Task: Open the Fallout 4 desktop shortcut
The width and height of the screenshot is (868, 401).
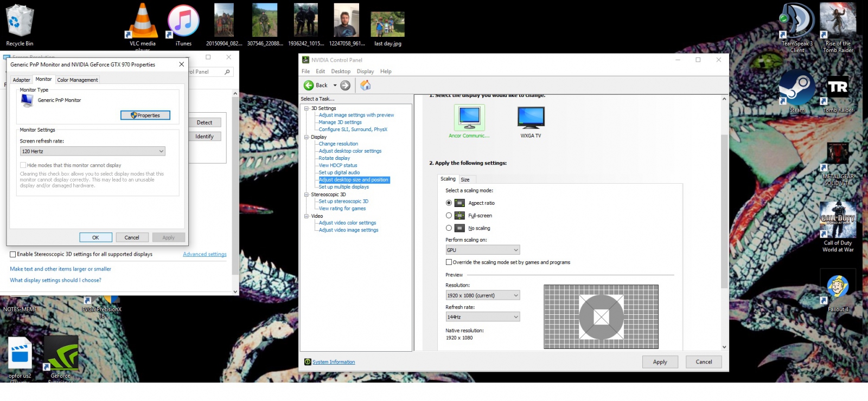Action: pyautogui.click(x=838, y=288)
